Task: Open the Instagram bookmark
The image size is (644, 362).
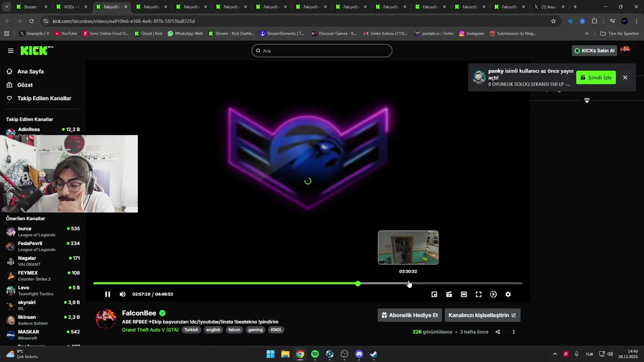Action: [x=471, y=34]
